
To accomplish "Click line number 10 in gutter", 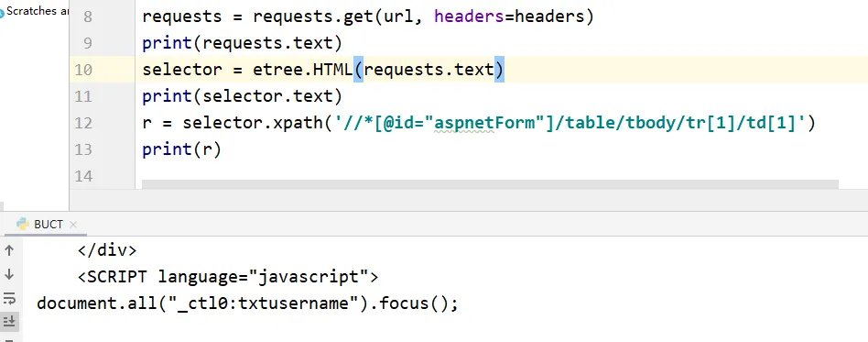I will pos(83,70).
